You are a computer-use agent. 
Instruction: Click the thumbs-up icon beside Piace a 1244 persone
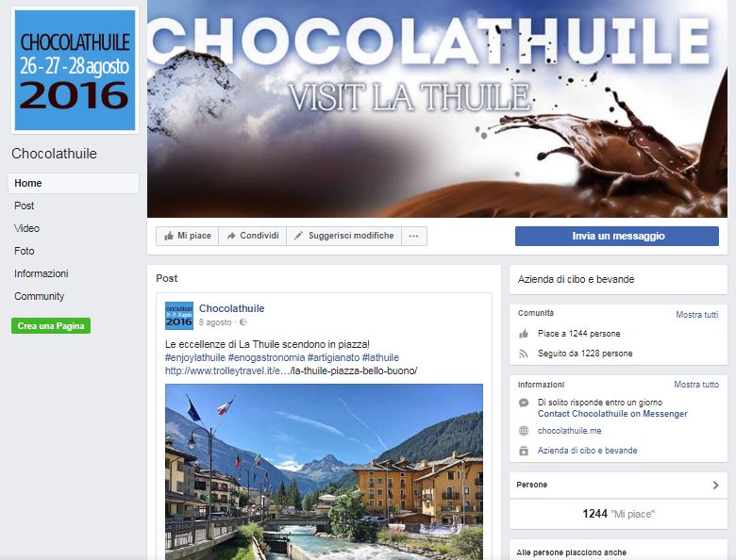pos(524,334)
